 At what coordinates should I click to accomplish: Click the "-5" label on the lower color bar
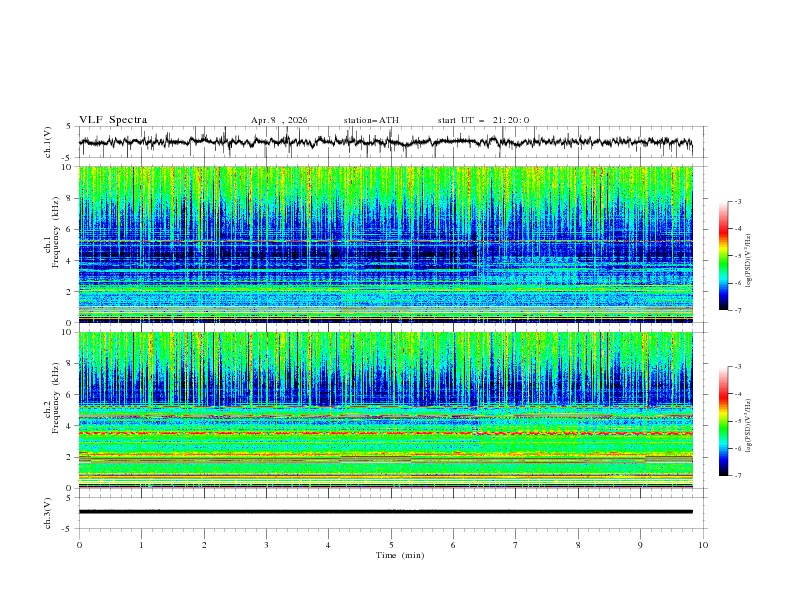point(737,421)
